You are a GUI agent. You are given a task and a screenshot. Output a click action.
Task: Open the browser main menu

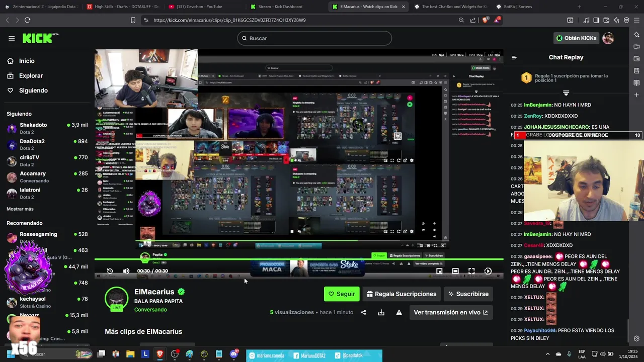tap(636, 20)
